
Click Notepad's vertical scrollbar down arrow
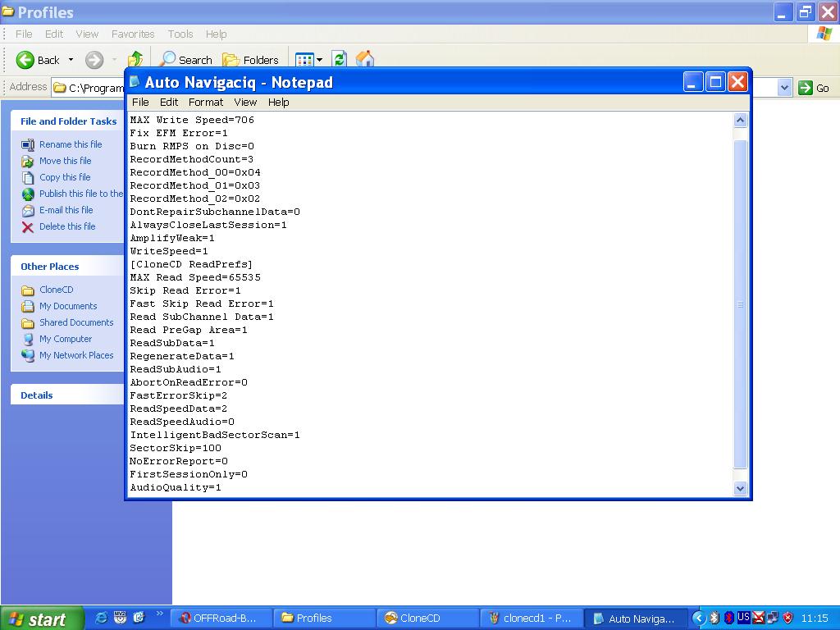pos(740,488)
